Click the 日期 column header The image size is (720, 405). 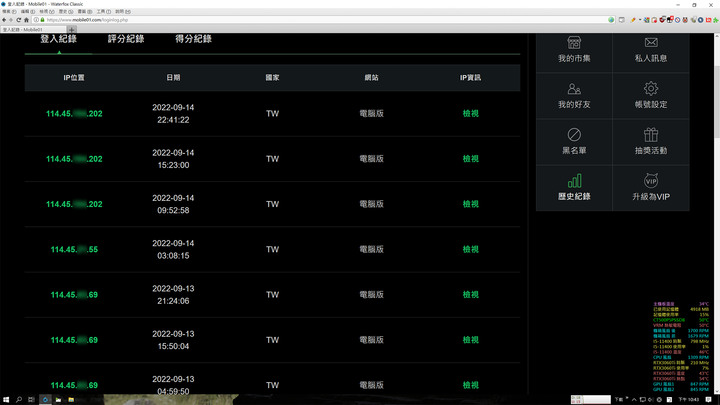(173, 78)
